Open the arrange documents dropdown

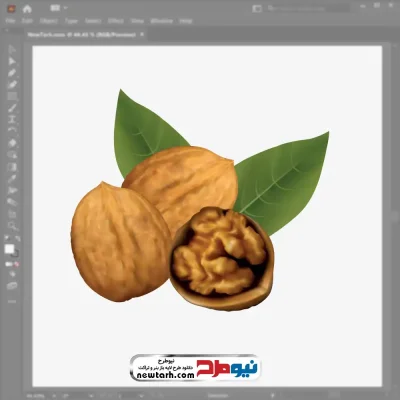pyautogui.click(x=59, y=8)
